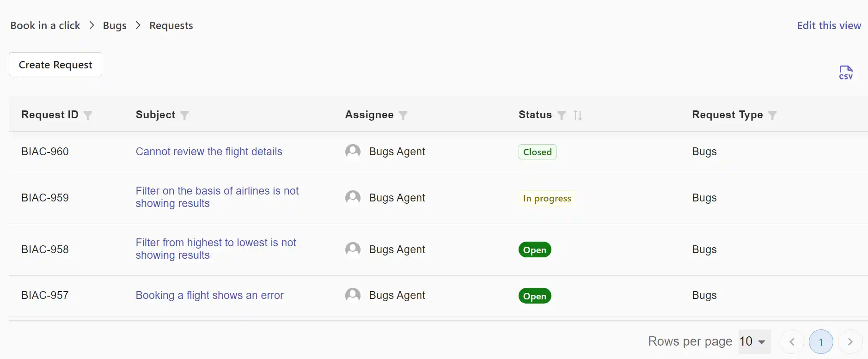Screen dimensions: 868x359
Task: Go to the next page of results
Action: coord(850,342)
